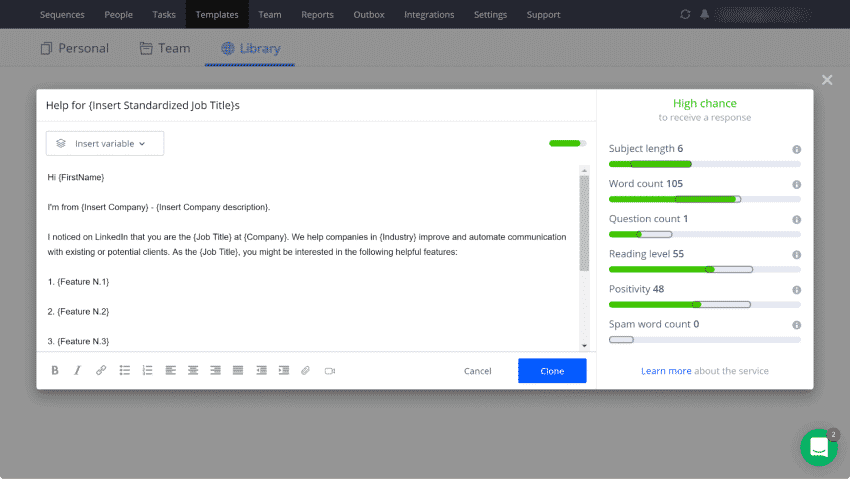Click the editor scrollbar up arrow
Screen dimensions: 850x479
pos(584,171)
